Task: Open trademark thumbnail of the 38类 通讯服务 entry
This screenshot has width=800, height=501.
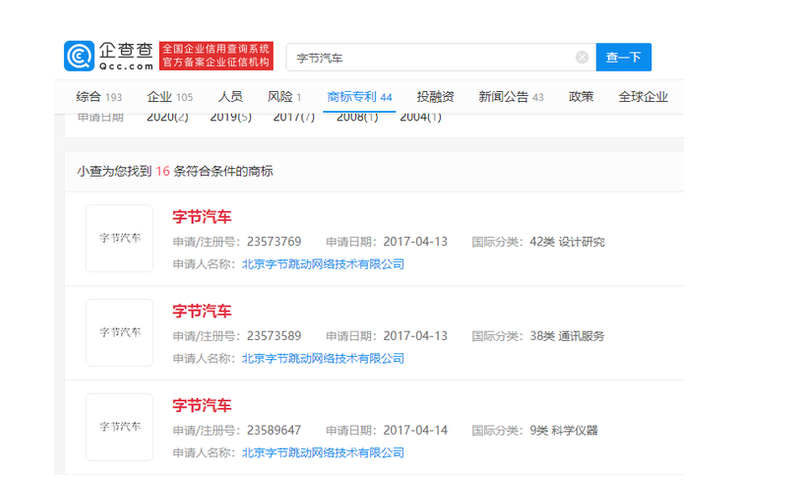Action: [x=119, y=333]
